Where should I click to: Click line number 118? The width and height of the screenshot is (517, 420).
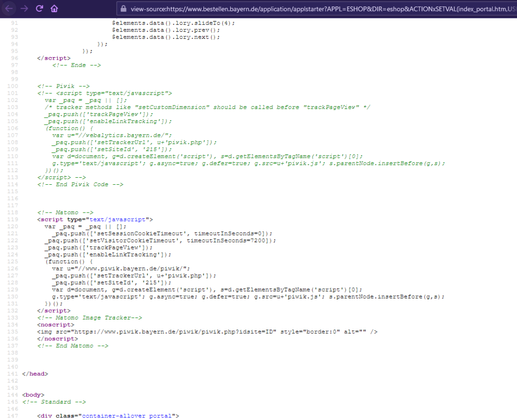[x=13, y=213]
